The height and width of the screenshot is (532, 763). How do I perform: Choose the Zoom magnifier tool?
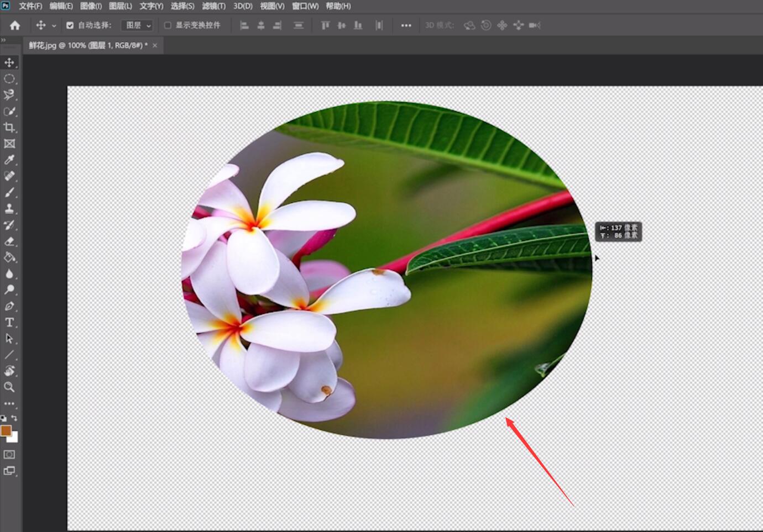[9, 387]
